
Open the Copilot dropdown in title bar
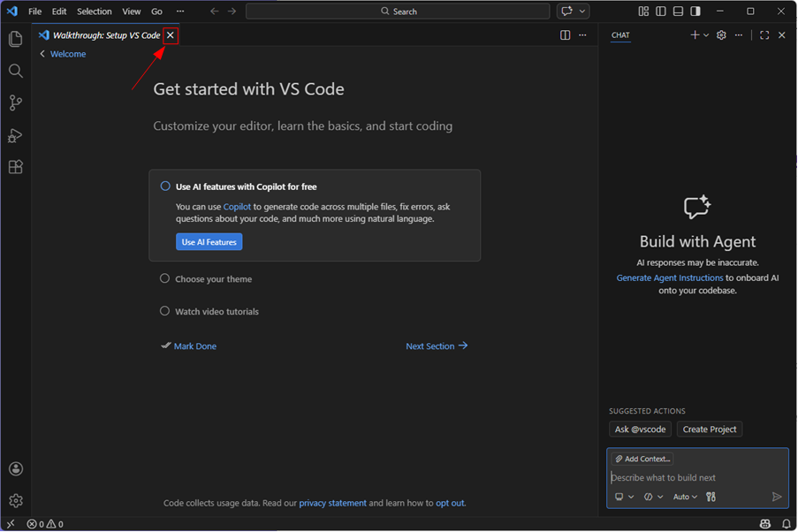point(582,11)
